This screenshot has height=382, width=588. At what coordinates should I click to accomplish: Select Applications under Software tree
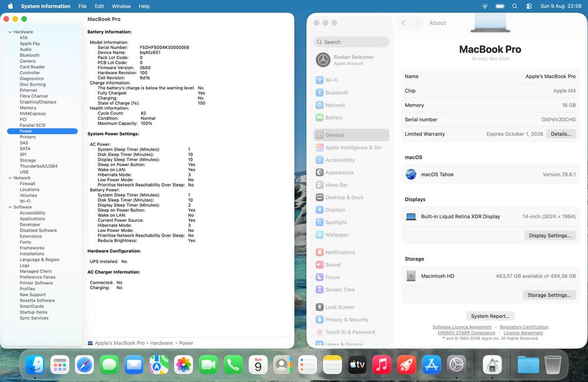pyautogui.click(x=32, y=219)
